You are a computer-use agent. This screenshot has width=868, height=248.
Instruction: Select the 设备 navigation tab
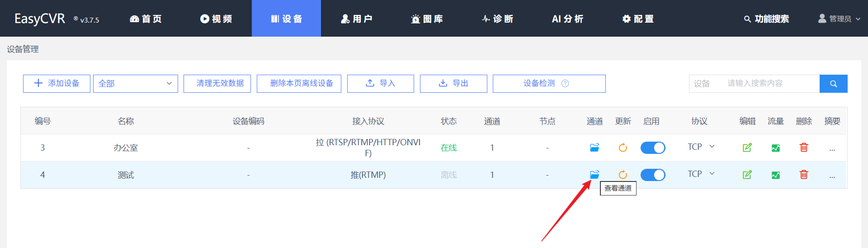click(x=286, y=19)
